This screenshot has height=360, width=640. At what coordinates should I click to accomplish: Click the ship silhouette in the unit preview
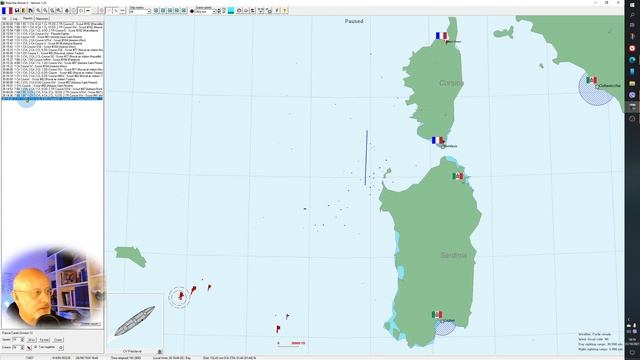(x=135, y=321)
